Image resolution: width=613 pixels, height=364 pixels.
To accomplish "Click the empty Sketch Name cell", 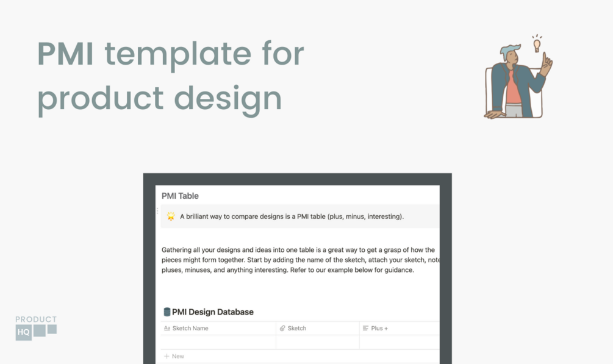I will (218, 342).
